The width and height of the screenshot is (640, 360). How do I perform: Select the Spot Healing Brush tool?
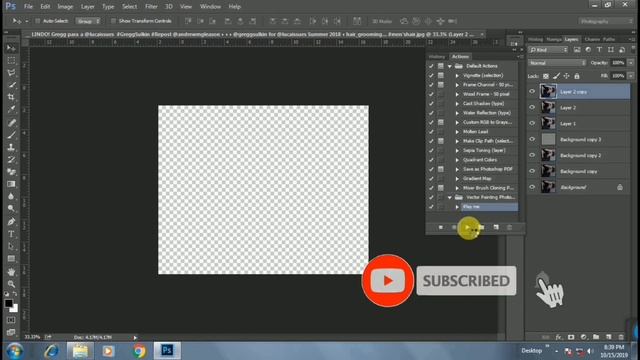(11, 122)
